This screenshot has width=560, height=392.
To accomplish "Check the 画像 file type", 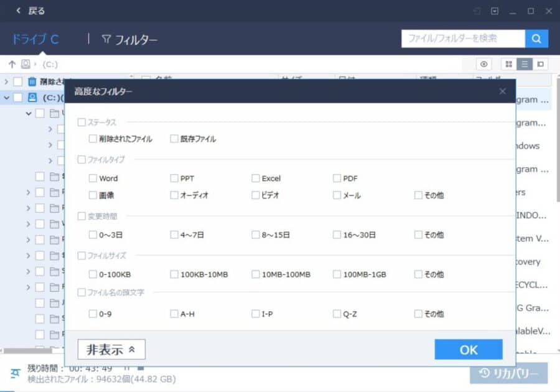I will click(x=93, y=195).
